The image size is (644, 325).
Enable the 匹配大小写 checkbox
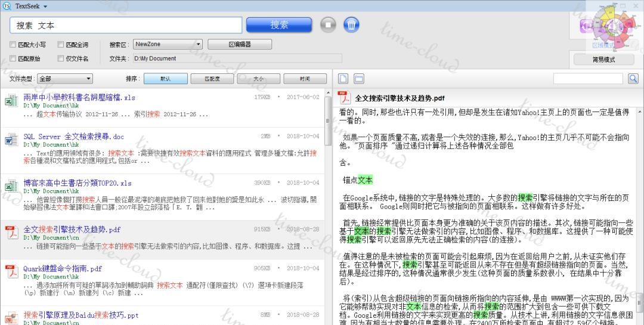pyautogui.click(x=13, y=44)
